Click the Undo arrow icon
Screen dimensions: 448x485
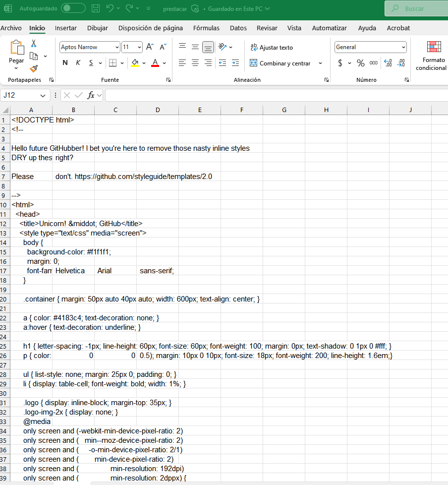tap(110, 8)
